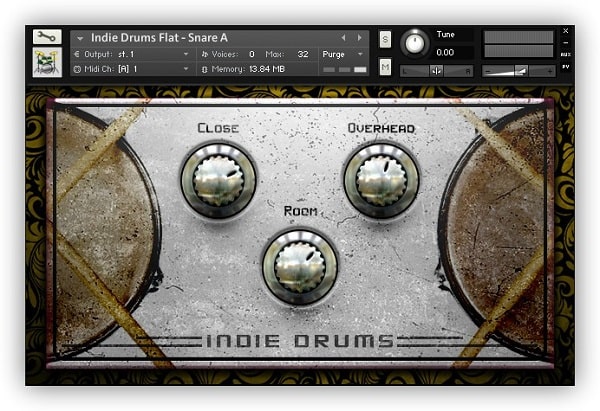Close the instrument with the X icon

pyautogui.click(x=566, y=31)
